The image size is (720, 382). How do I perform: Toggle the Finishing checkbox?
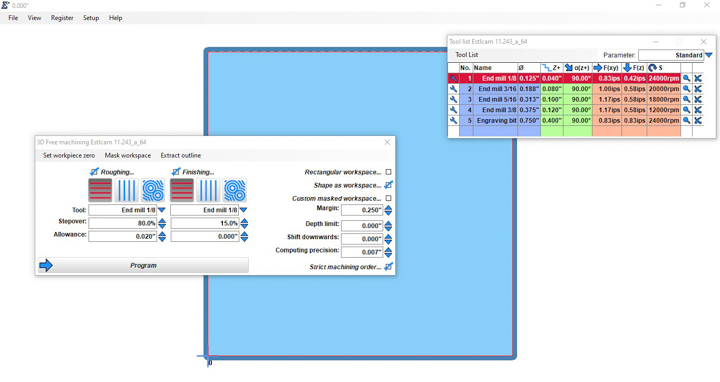[176, 172]
